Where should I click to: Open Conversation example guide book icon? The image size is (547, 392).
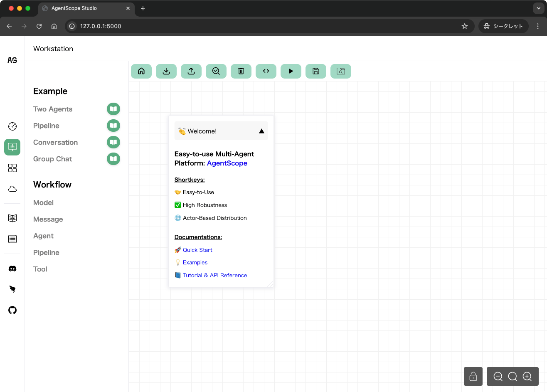[113, 142]
